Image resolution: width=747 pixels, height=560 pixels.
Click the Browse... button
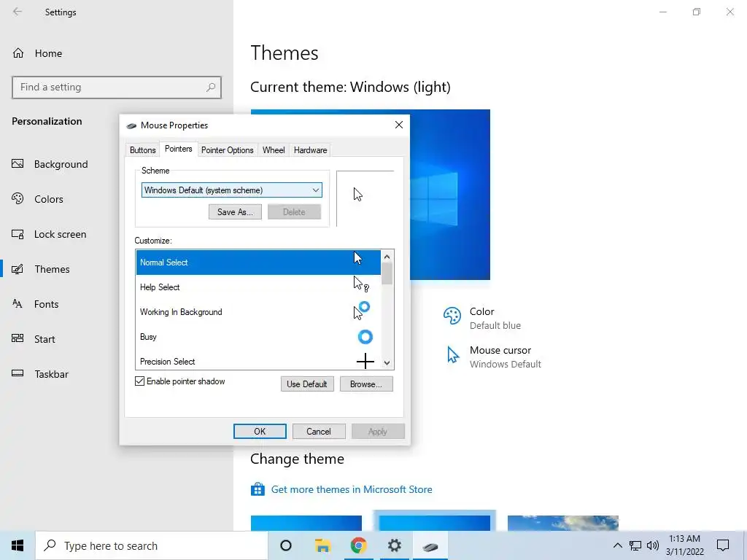coord(366,384)
